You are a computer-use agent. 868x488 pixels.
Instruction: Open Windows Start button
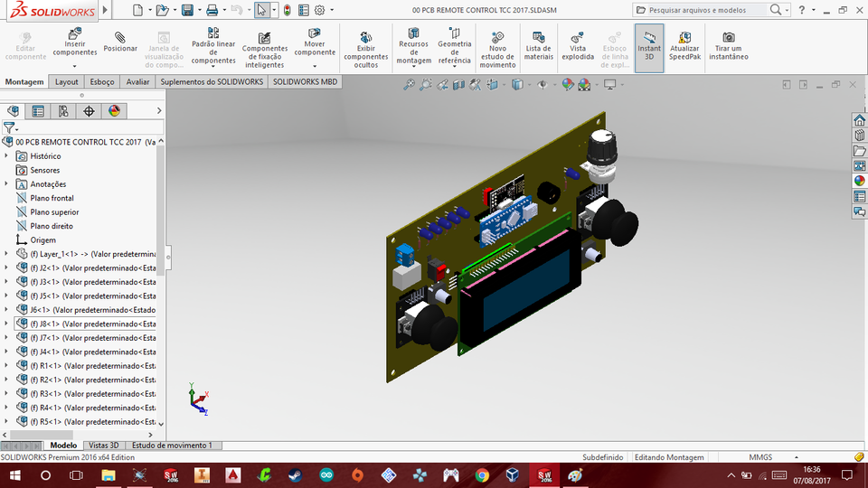pyautogui.click(x=15, y=475)
